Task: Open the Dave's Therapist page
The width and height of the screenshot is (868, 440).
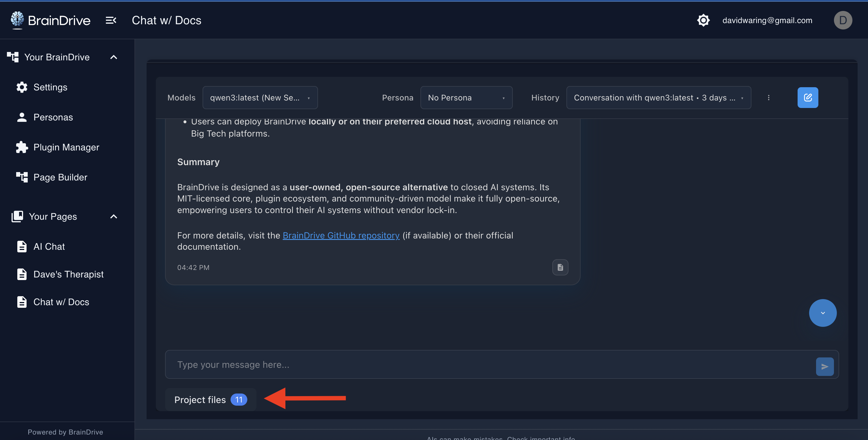Action: [68, 275]
